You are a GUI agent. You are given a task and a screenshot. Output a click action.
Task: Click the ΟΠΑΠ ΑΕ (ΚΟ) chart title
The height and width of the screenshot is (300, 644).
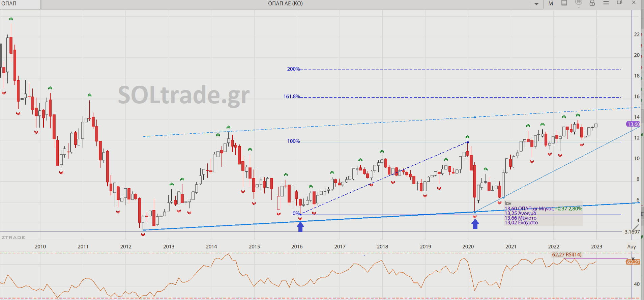click(x=285, y=3)
